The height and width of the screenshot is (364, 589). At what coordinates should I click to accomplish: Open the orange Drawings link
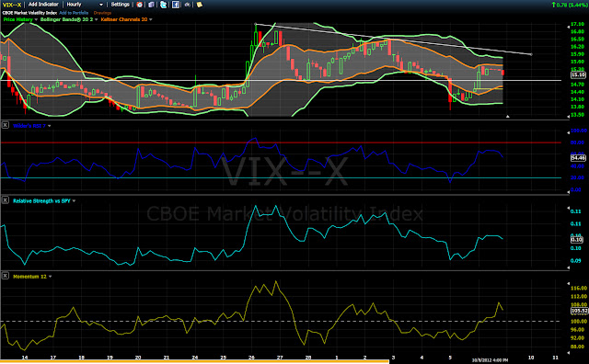(102, 13)
